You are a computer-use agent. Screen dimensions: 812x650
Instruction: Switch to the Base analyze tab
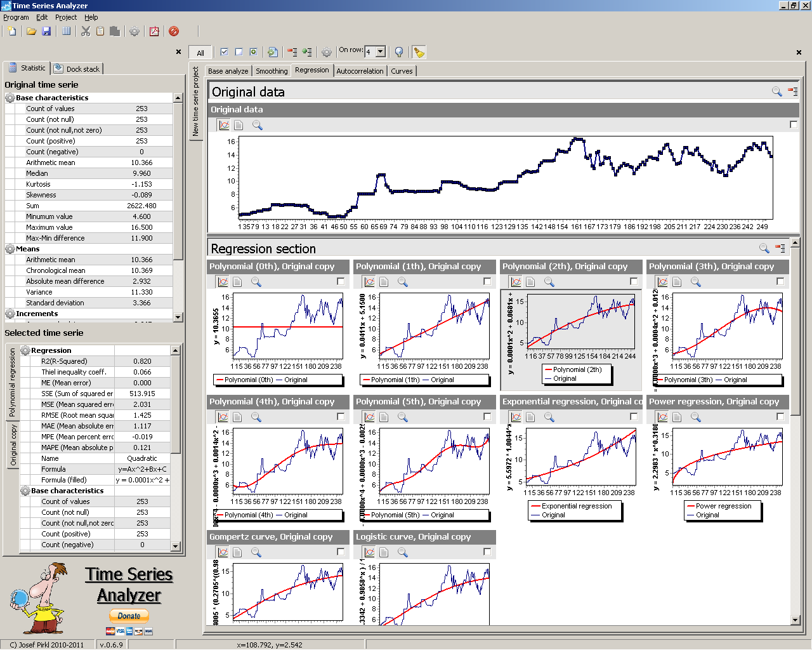(228, 71)
